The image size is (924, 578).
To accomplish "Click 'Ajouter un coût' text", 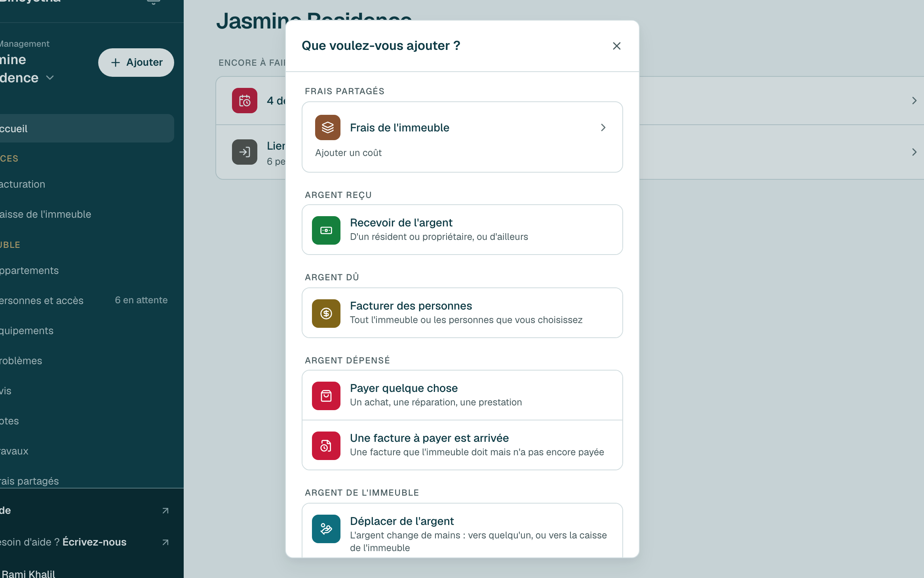I will (348, 153).
